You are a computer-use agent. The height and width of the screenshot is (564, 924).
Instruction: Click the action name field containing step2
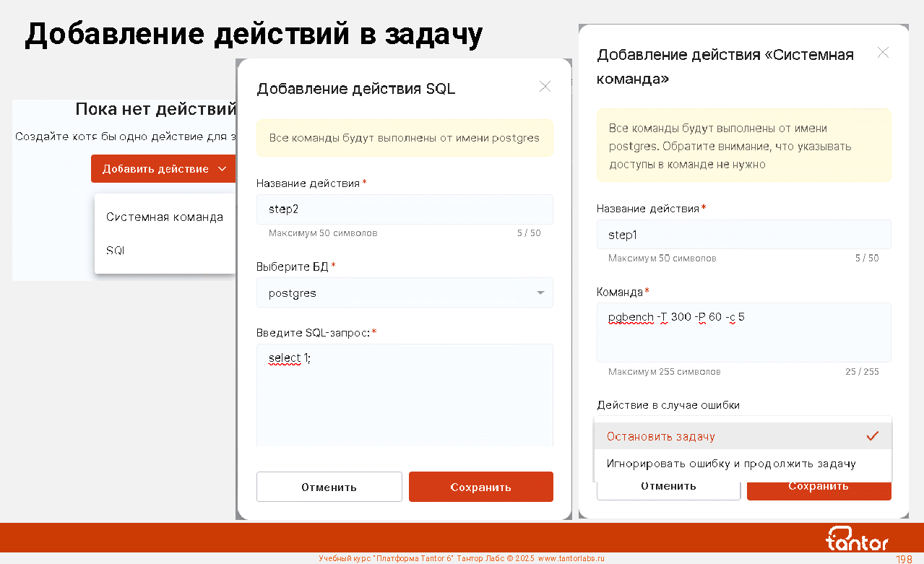click(x=405, y=209)
